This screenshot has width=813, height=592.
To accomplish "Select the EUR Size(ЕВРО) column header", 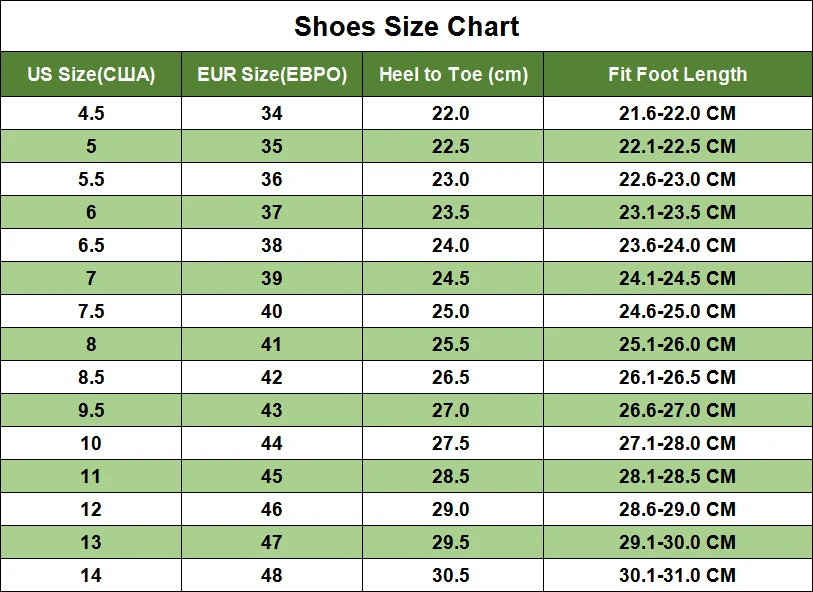I will (x=272, y=75).
